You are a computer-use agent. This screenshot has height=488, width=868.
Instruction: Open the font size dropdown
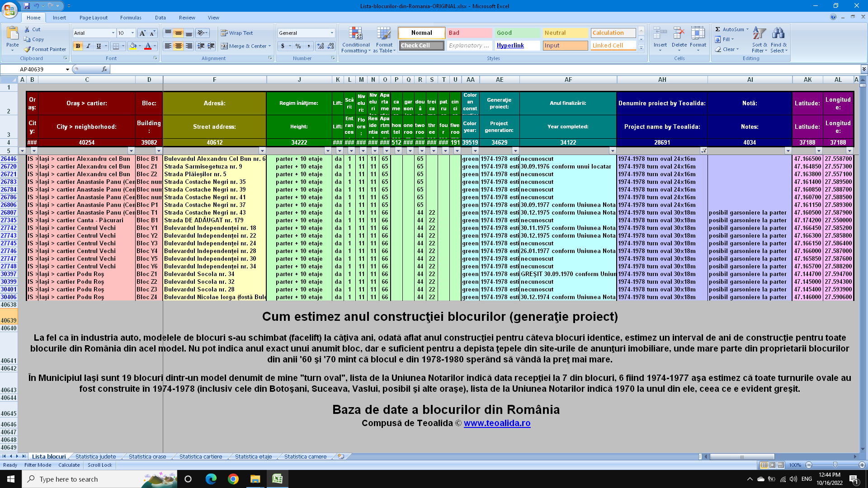(132, 33)
